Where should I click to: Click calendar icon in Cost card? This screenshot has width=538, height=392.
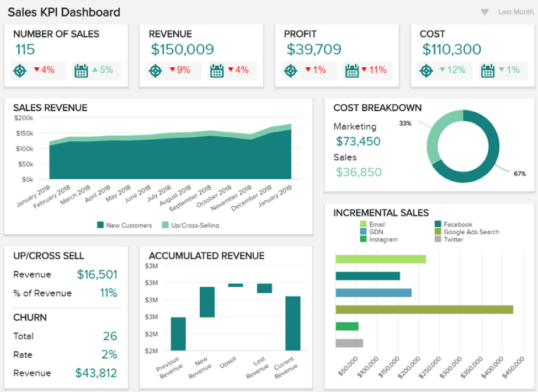(488, 71)
